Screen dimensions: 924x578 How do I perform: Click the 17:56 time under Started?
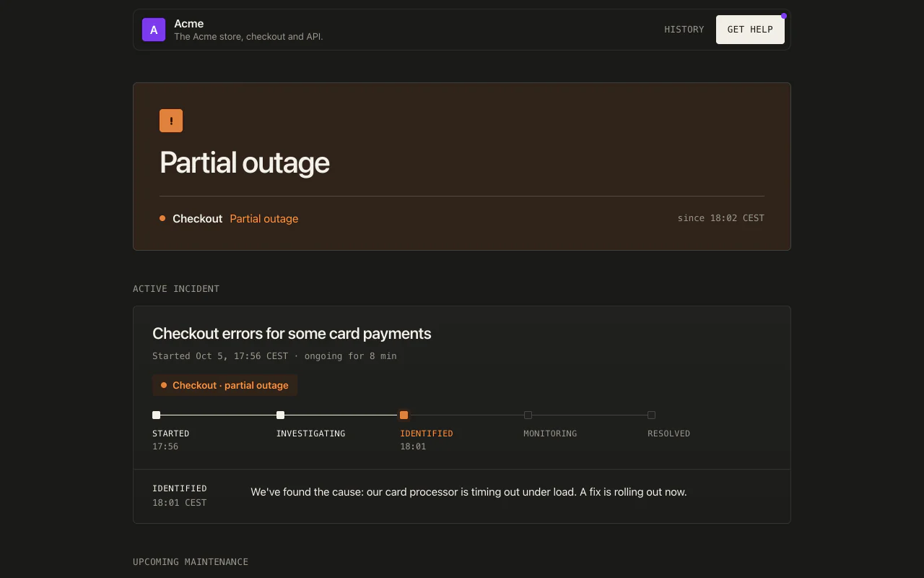pyautogui.click(x=165, y=447)
